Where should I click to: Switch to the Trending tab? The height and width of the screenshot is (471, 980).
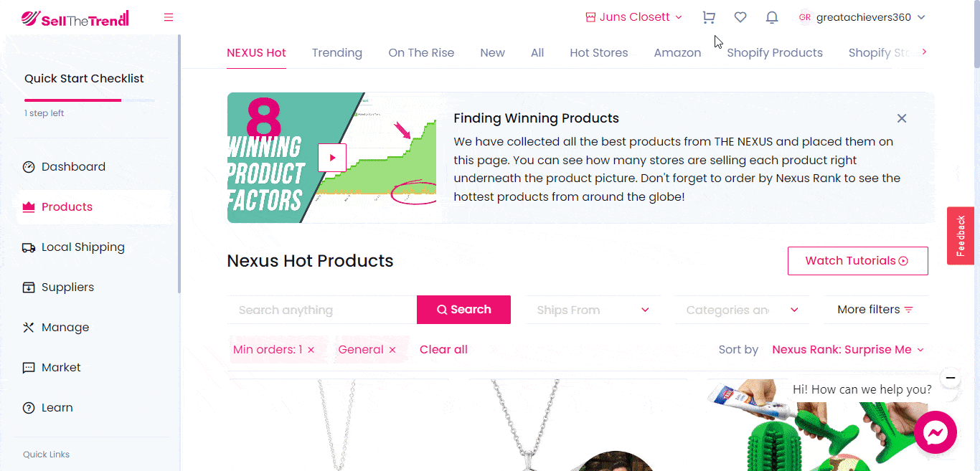336,53
